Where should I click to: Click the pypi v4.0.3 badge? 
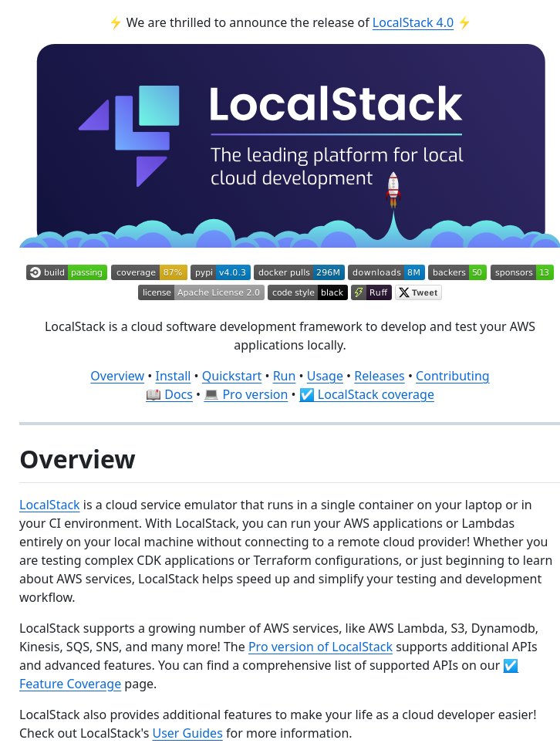(x=220, y=272)
